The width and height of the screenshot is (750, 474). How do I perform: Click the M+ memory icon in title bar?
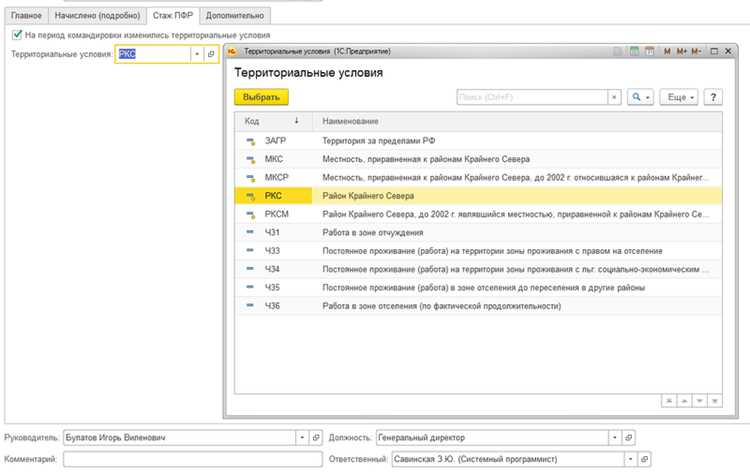(x=682, y=51)
